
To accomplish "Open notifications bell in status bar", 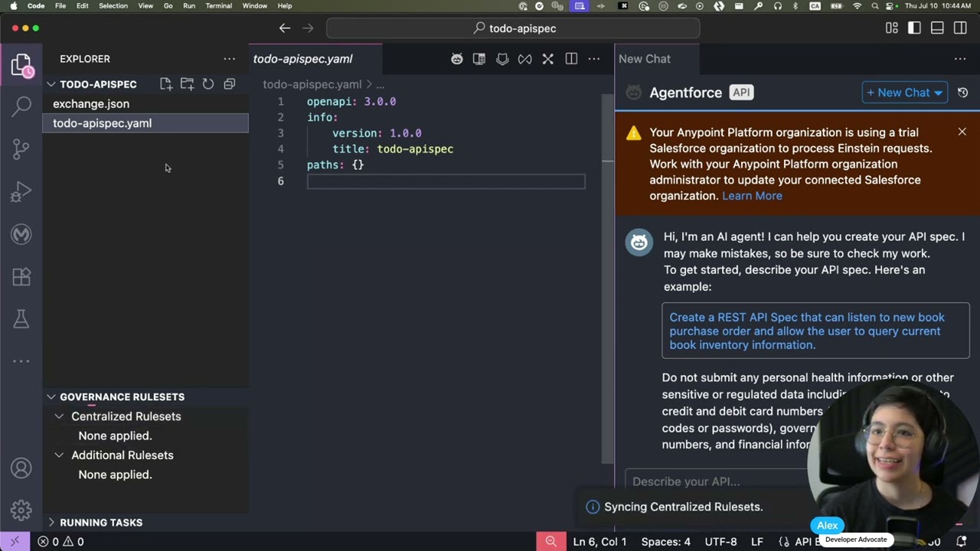I will [962, 542].
